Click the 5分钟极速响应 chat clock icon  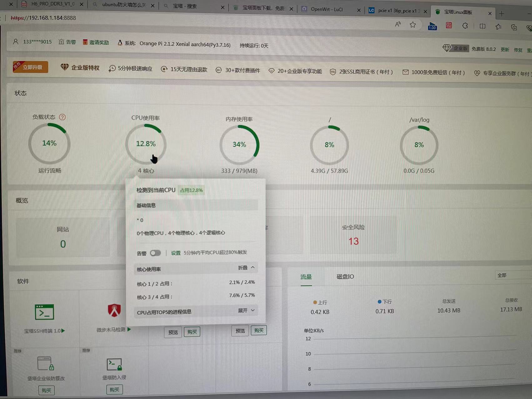point(112,69)
